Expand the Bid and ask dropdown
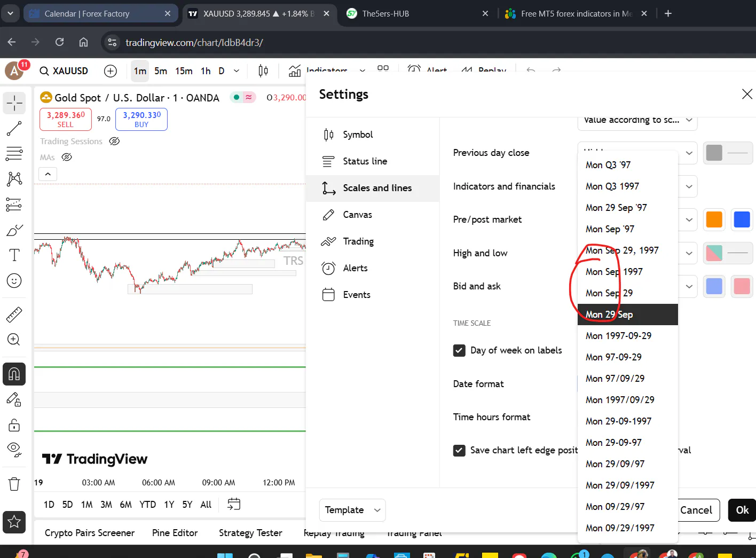This screenshot has width=756, height=558. tap(689, 286)
